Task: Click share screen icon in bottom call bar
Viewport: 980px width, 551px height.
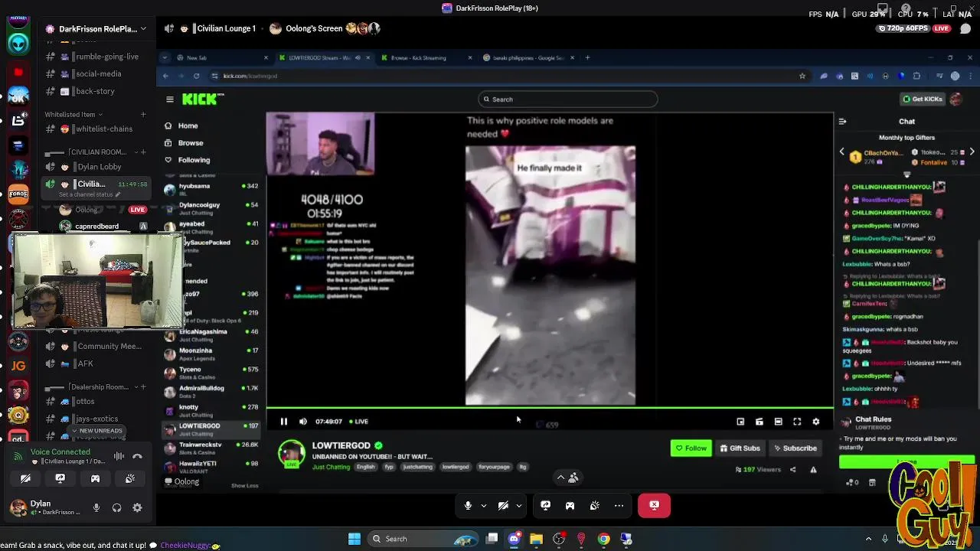Action: tap(545, 505)
